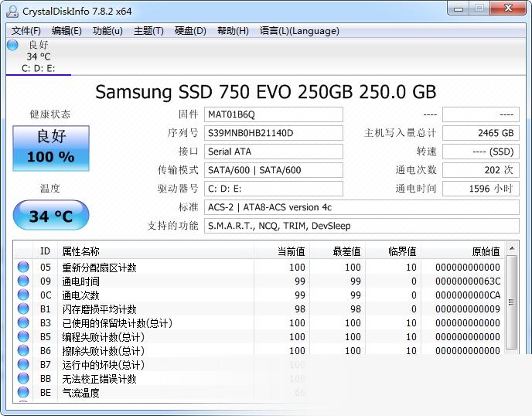Select row 气流温度
532x416 pixels.
[259, 392]
